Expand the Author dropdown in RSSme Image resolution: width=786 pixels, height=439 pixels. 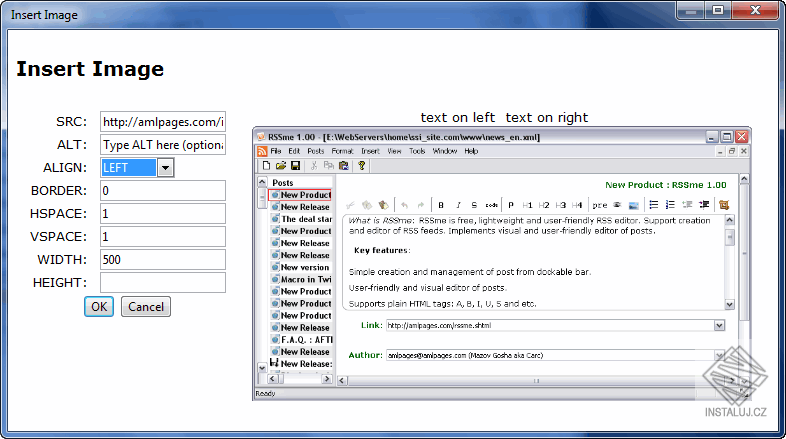click(x=719, y=355)
